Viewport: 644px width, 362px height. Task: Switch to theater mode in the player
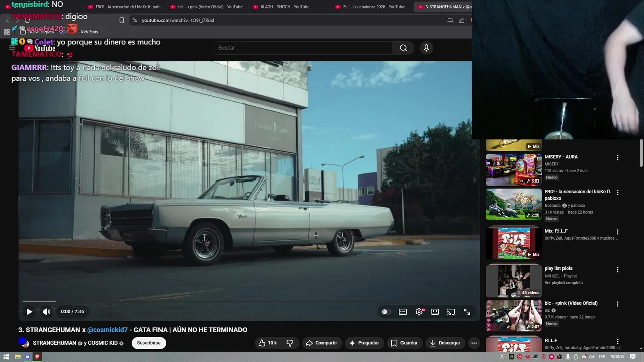(435, 312)
